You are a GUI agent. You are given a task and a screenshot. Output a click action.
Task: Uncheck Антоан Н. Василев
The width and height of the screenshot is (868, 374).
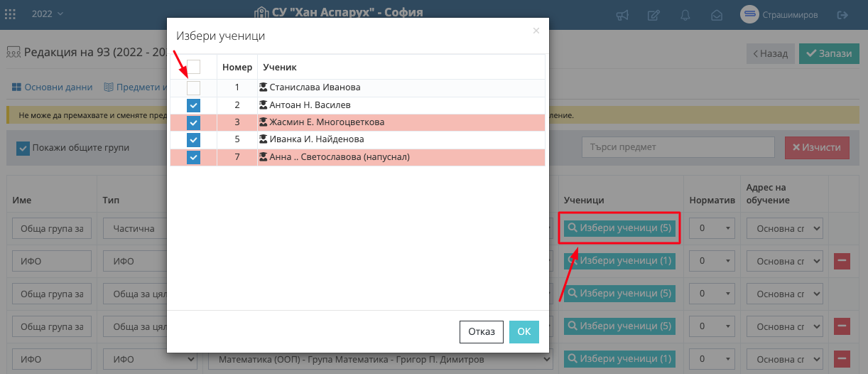[193, 105]
